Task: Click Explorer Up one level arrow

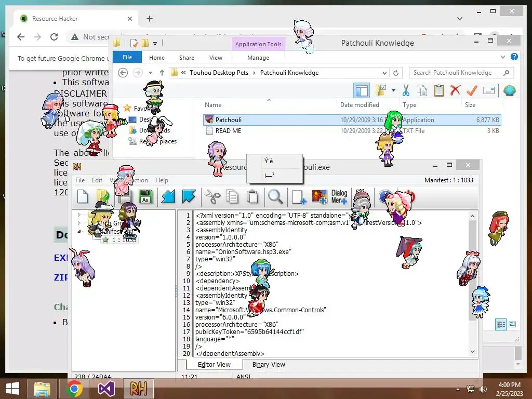Action: (162, 73)
